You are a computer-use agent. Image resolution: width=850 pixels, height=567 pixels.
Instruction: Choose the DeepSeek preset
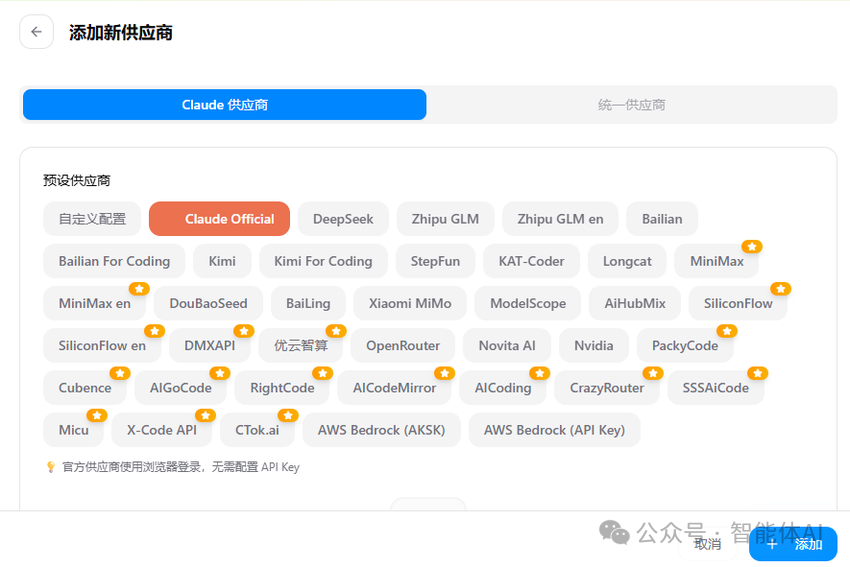pyautogui.click(x=343, y=219)
